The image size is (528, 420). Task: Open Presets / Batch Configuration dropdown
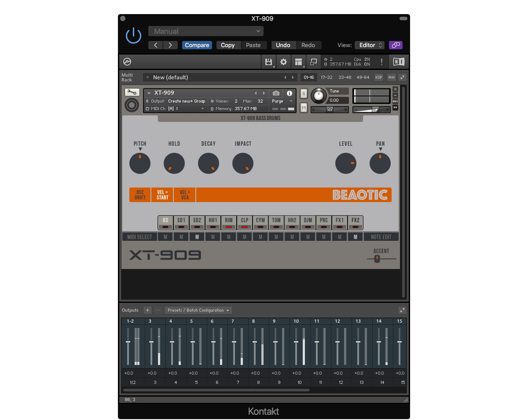coord(198,310)
